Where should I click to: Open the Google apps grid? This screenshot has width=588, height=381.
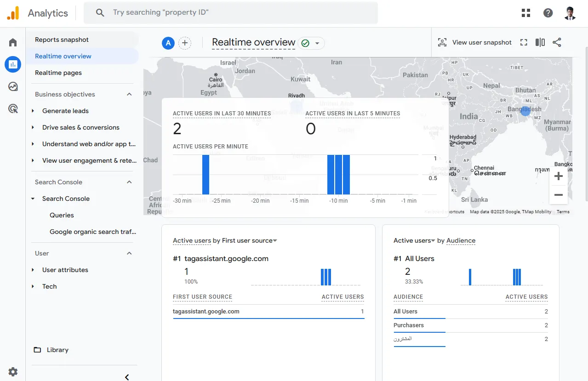click(526, 13)
